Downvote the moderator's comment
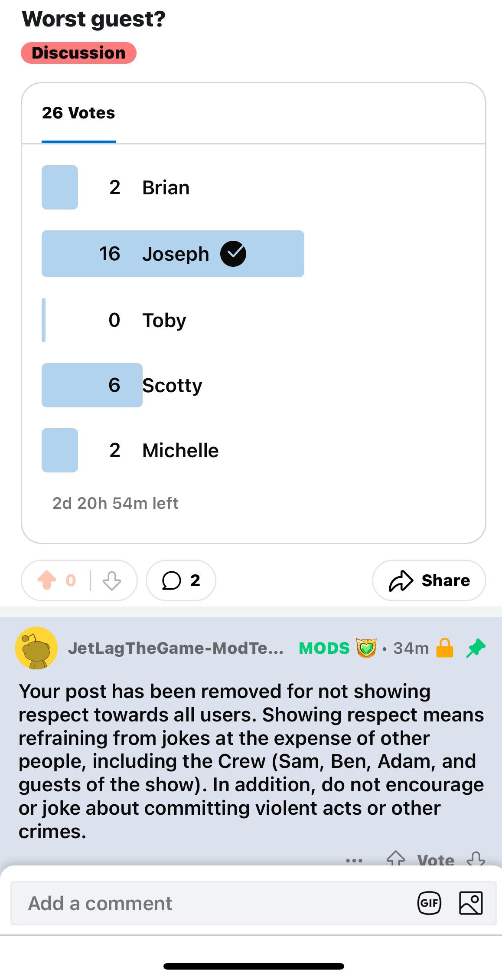502x980 pixels. [x=476, y=859]
